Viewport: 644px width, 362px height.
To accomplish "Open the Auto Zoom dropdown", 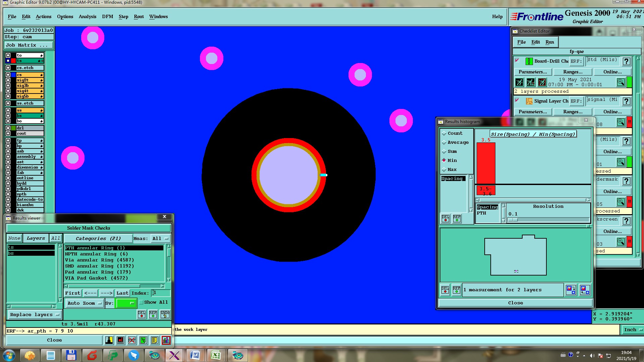I will [84, 303].
